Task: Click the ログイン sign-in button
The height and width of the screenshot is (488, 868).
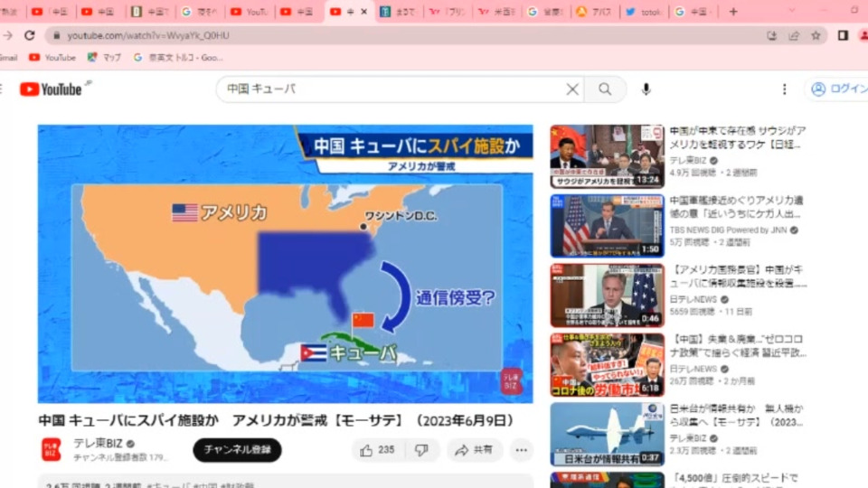Action: (839, 89)
